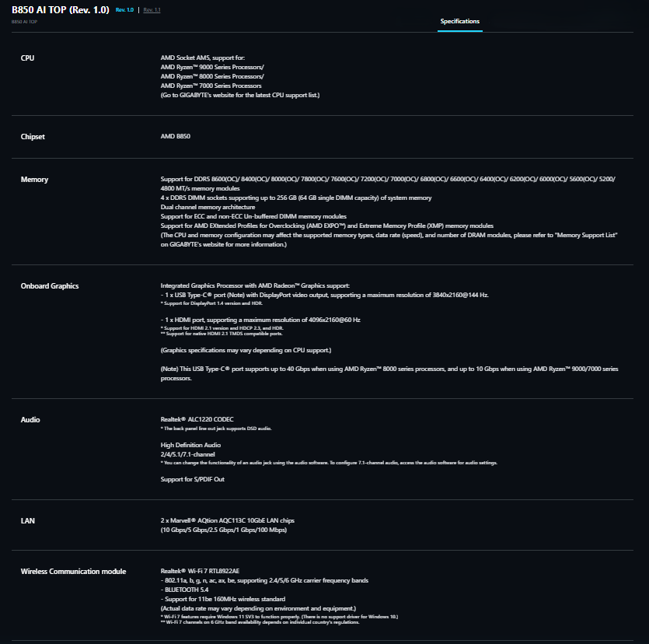Viewport: 649px width, 644px height.
Task: Click the Support for S/PDIF Out line
Action: (x=193, y=479)
